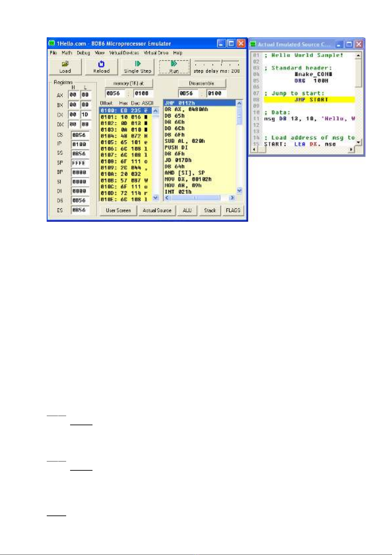Viewport: 392px width, 555px height.
Task: Show the FLAGS window
Action: point(233,210)
